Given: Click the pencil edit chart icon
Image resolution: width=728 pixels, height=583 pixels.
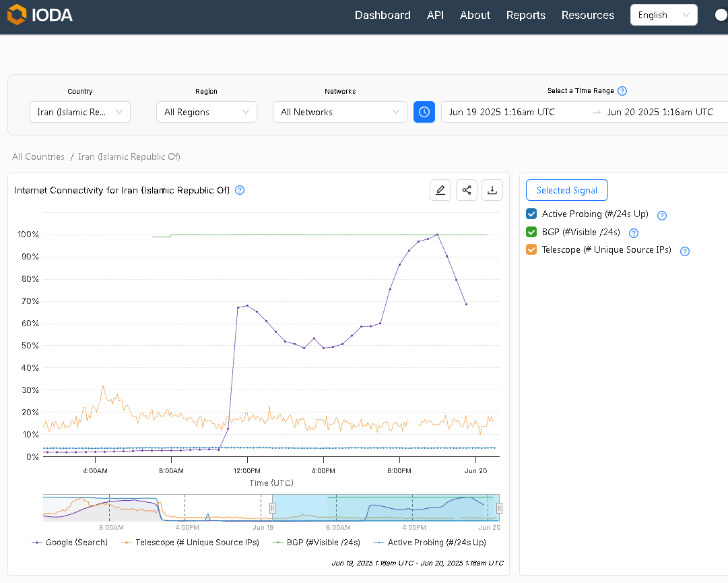Looking at the screenshot, I should click(x=440, y=190).
